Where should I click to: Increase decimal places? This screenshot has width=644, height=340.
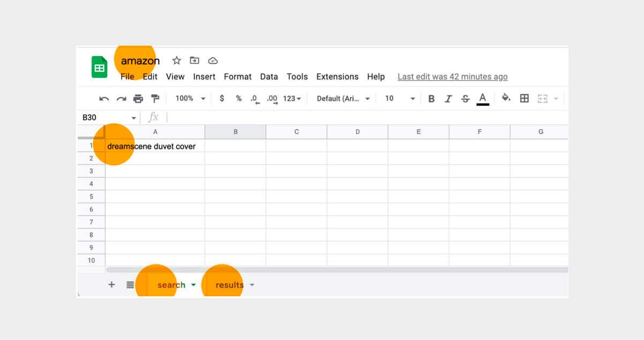[x=272, y=99]
